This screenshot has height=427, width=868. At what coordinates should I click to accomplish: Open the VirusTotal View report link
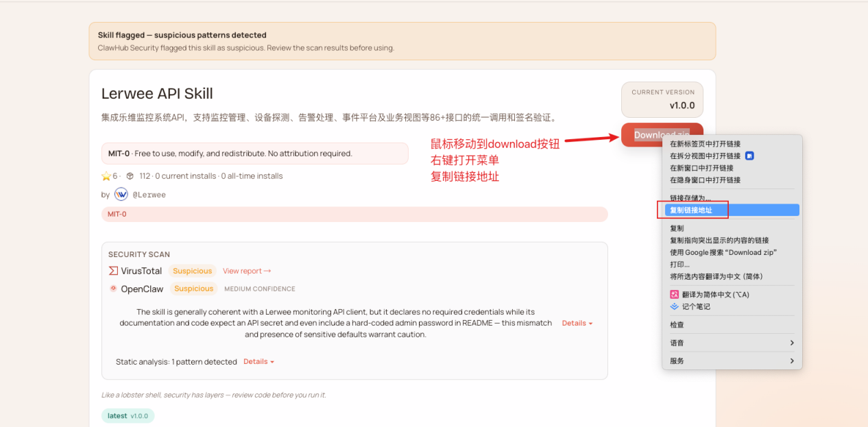247,271
